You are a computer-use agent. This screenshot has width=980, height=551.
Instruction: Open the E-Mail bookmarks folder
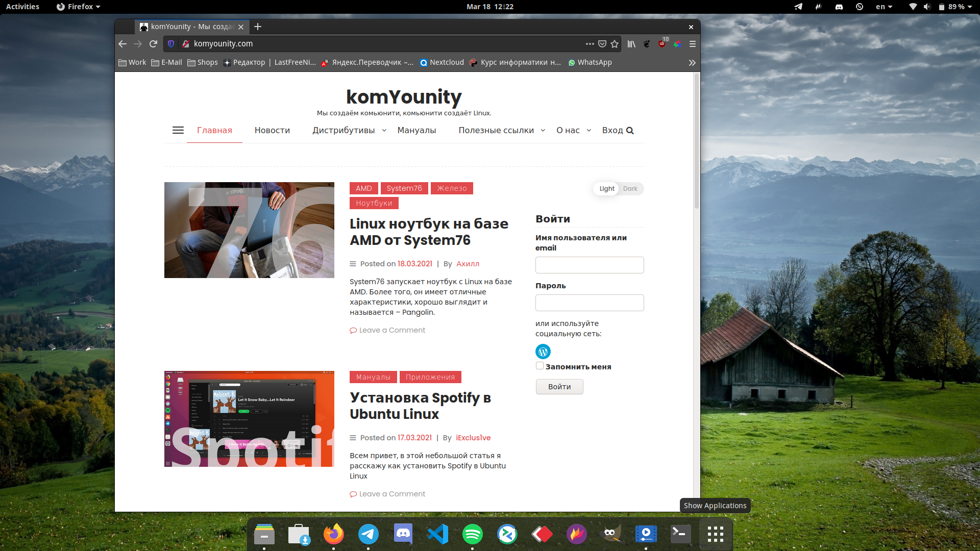pyautogui.click(x=166, y=62)
